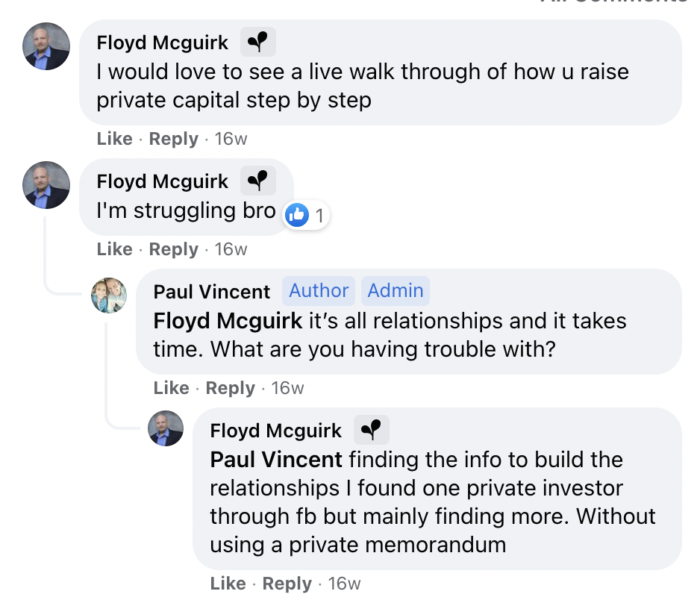Reply to Paul Vincent's comment
Viewport: 700px width, 597px height.
pos(230,388)
